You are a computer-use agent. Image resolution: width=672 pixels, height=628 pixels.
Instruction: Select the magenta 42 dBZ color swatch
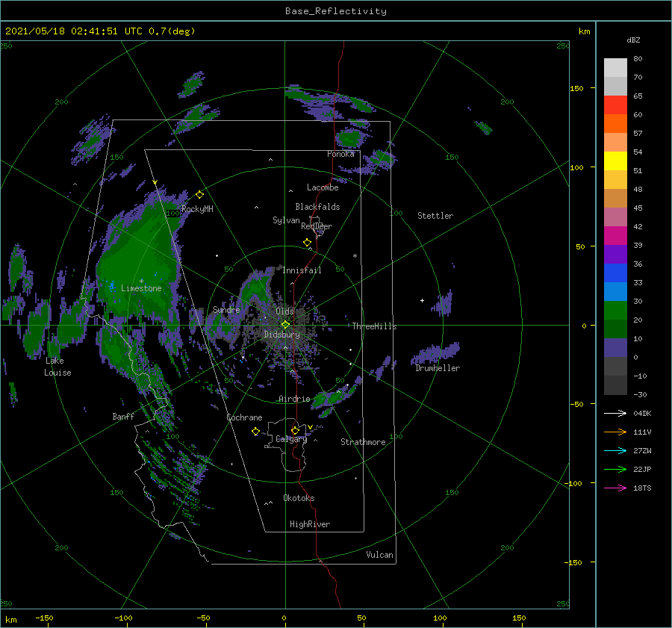(x=615, y=235)
